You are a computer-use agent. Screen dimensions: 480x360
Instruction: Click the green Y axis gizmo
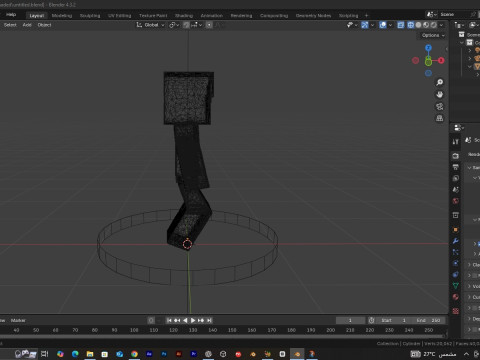[428, 61]
